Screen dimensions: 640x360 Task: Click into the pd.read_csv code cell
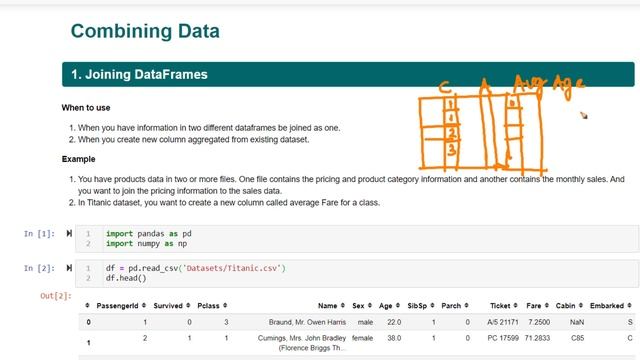tap(357, 273)
